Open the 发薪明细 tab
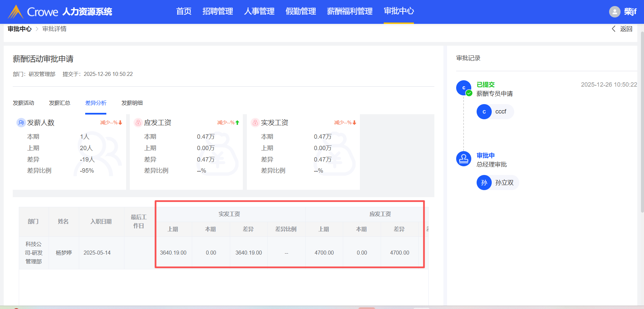Screen dimensions: 644x309 132,103
